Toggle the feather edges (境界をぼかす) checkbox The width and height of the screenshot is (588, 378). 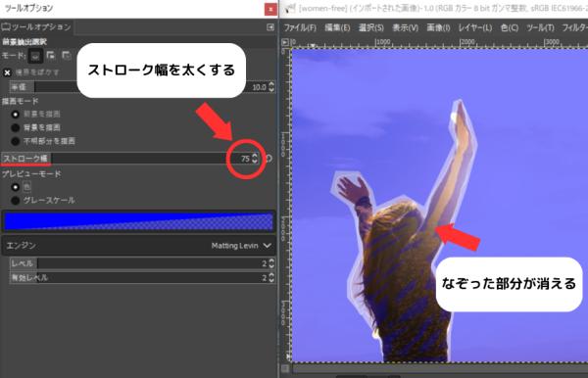pyautogui.click(x=7, y=72)
